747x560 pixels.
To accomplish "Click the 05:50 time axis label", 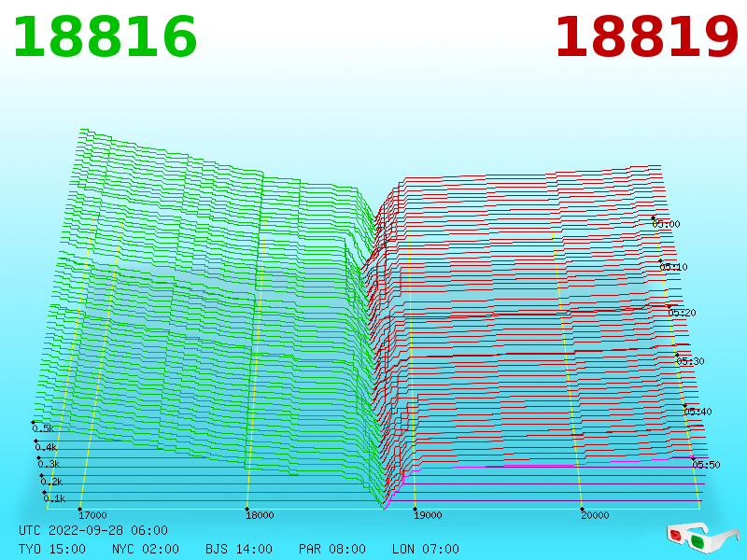I will [707, 465].
